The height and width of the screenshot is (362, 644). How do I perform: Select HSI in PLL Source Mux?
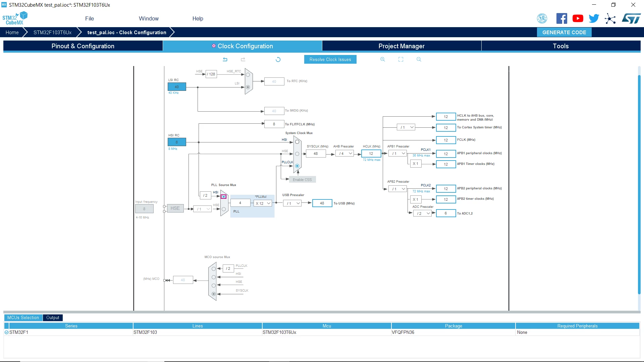[x=224, y=197]
